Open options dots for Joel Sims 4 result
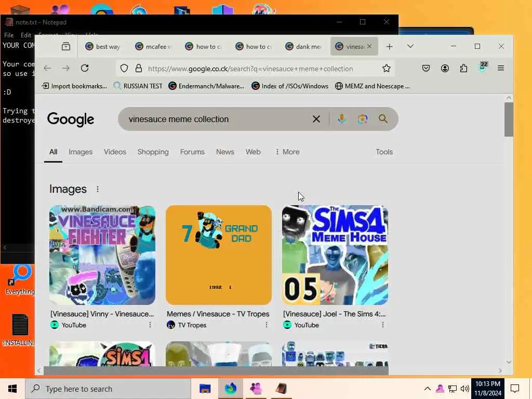Screen dimensions: 532x399 (383, 325)
